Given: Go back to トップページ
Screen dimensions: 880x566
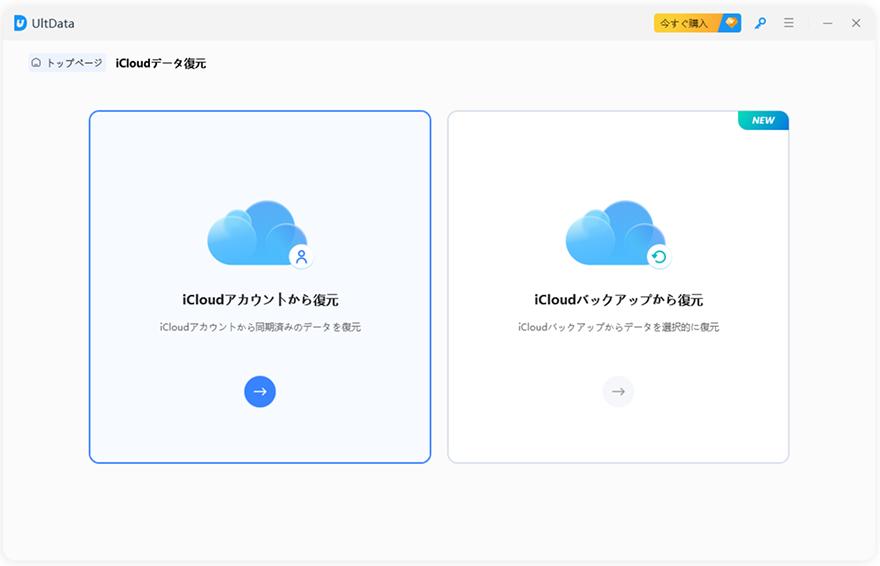Looking at the screenshot, I should 67,63.
